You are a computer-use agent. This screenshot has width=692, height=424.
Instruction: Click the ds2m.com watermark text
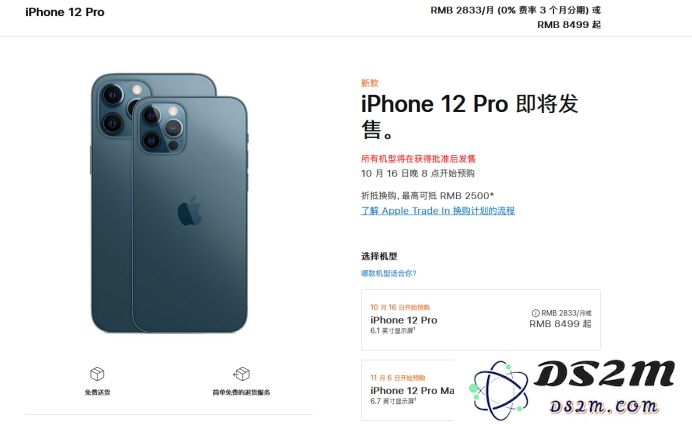click(604, 406)
